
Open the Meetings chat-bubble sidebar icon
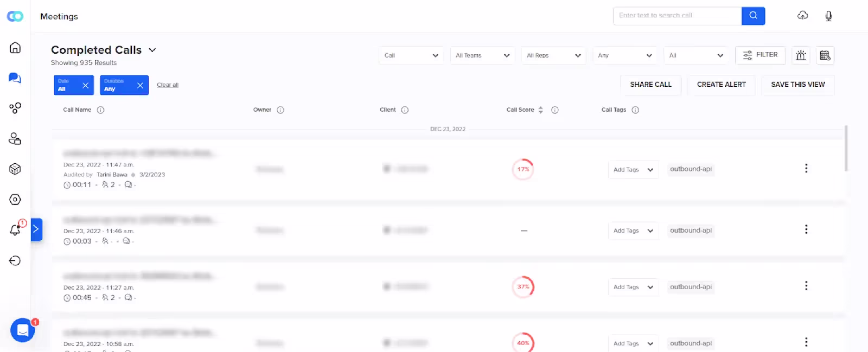click(x=15, y=78)
